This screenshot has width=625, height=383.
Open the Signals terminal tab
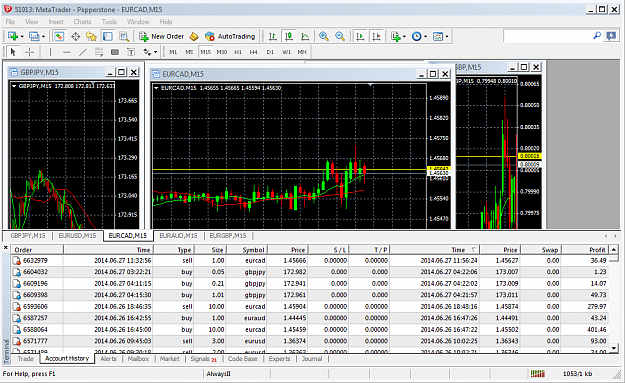[x=203, y=359]
